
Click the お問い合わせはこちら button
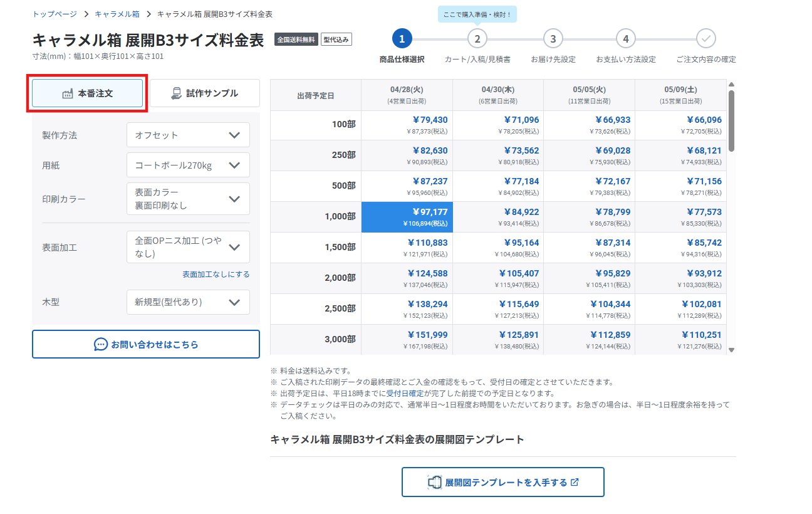tap(146, 344)
